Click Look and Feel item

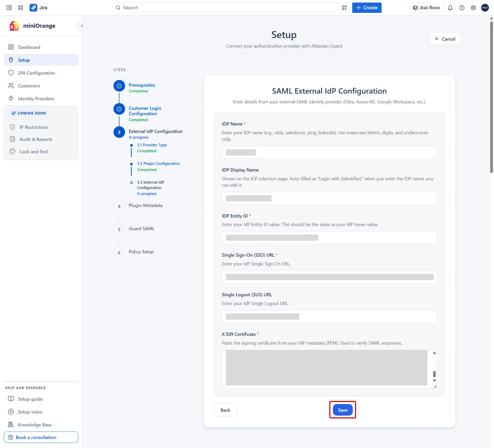pyautogui.click(x=41, y=151)
